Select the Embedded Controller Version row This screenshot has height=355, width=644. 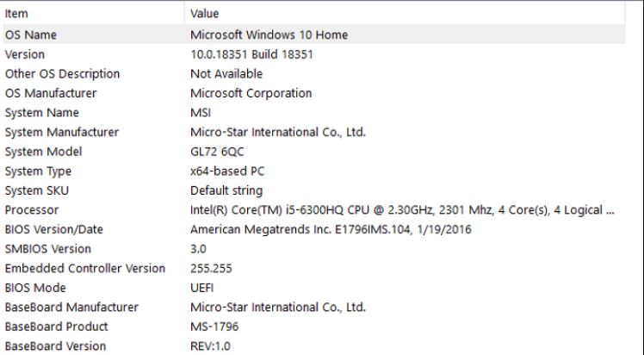click(x=314, y=268)
